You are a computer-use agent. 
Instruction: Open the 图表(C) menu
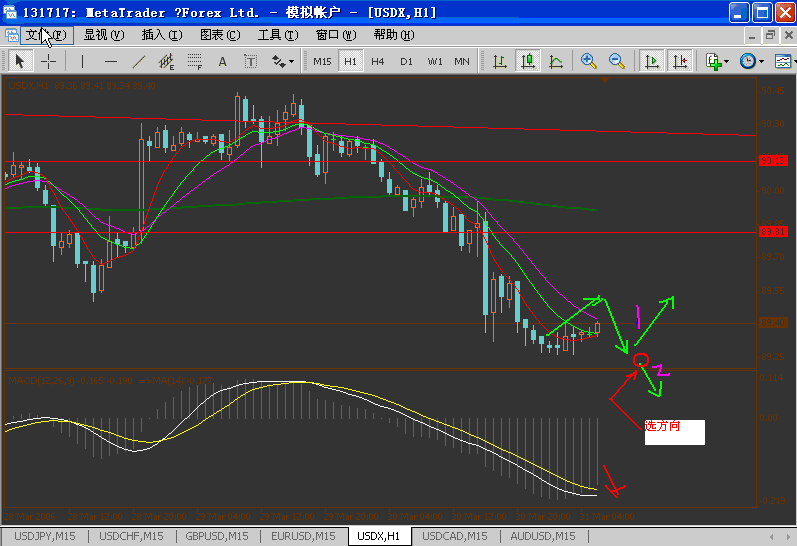click(x=220, y=35)
